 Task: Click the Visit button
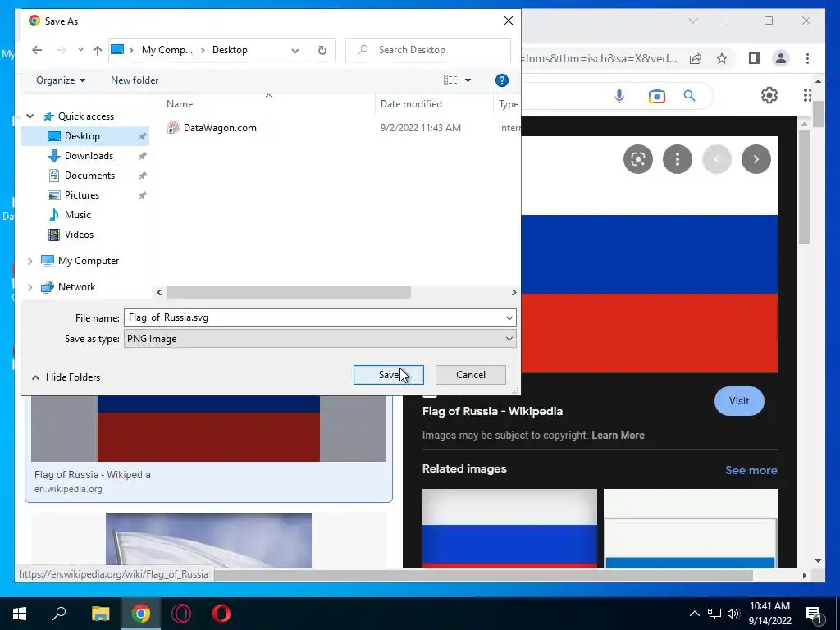click(739, 401)
